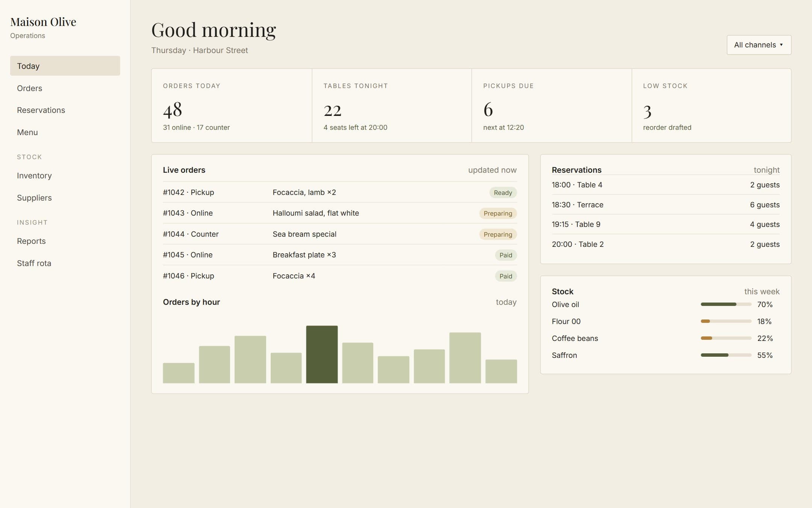Click the Maison Olive brand title
The height and width of the screenshot is (508, 812).
[x=43, y=22]
